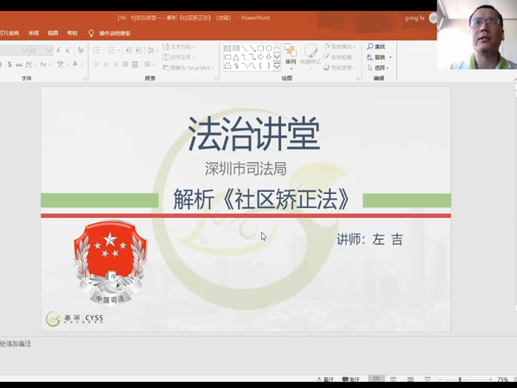This screenshot has width=517, height=388.
Task: Open the font name dropdown arrow
Action: (x=24, y=50)
